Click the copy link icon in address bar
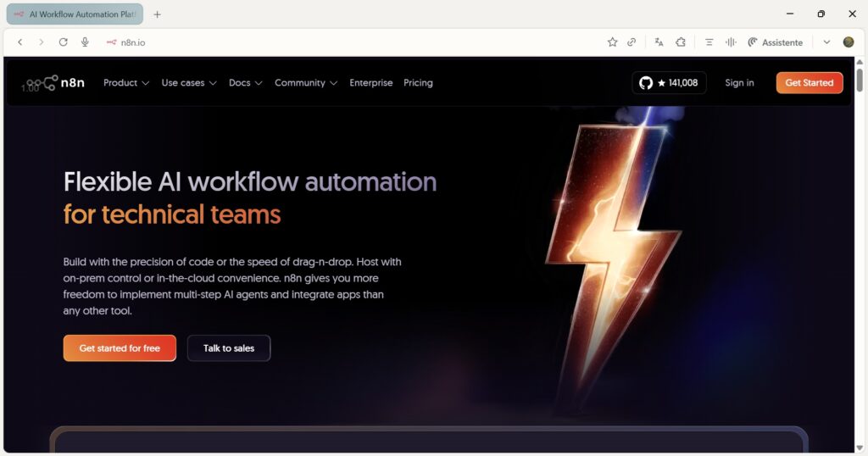Viewport: 868px width, 456px height. pos(632,42)
